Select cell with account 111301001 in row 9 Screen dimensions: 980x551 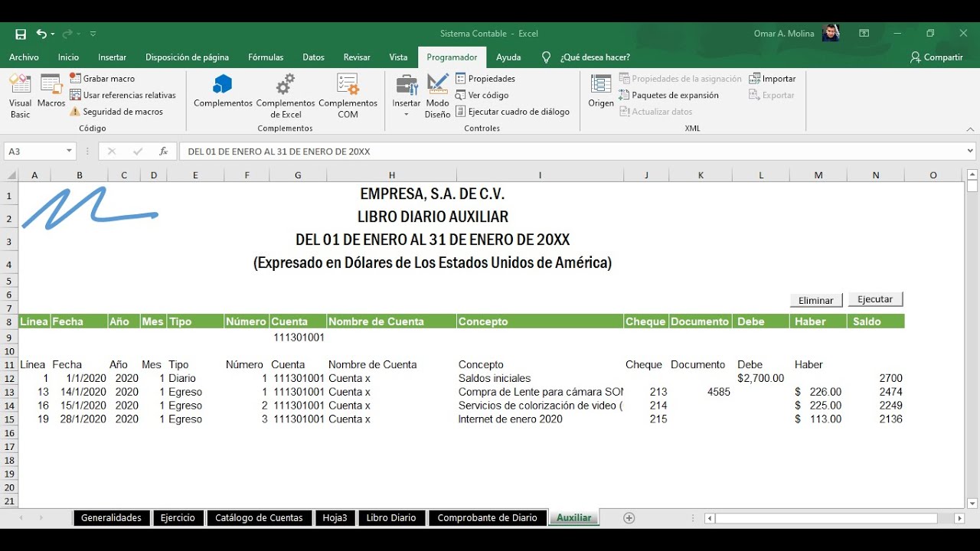click(x=299, y=337)
